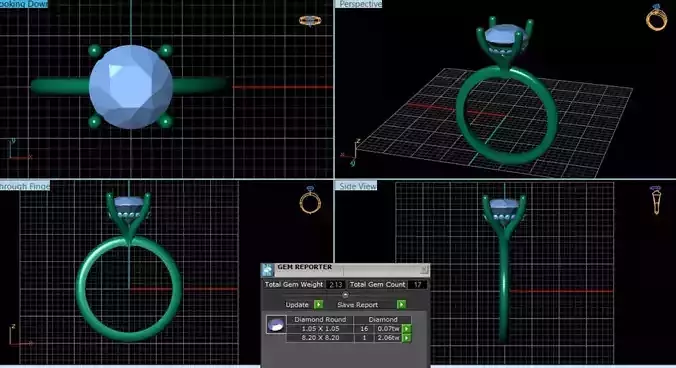Click the ring icon in Through Finger viewport

click(310, 200)
